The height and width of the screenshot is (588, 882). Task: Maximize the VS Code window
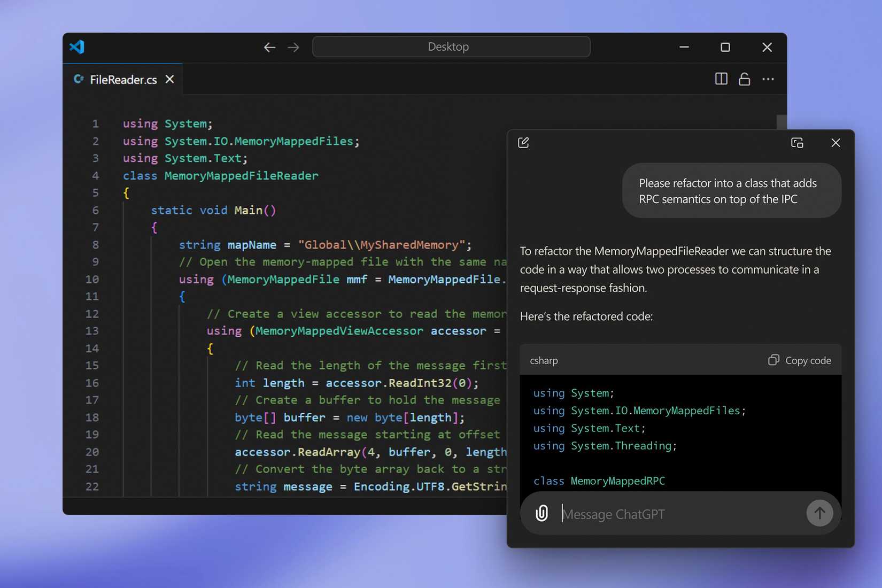(x=725, y=48)
